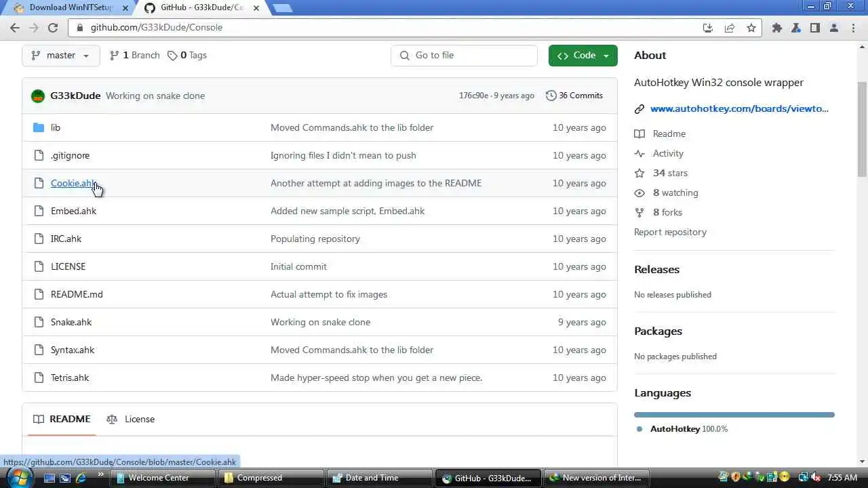Click the G33kDude author name
The image size is (868, 488).
(x=75, y=96)
